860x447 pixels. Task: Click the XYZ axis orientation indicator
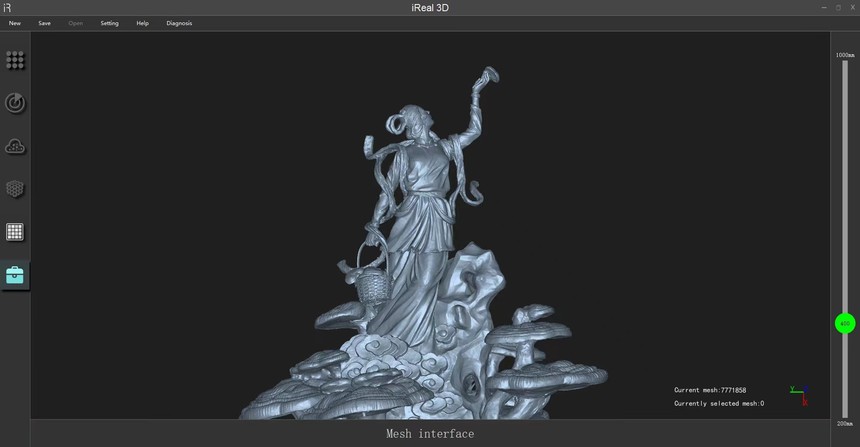pos(800,395)
